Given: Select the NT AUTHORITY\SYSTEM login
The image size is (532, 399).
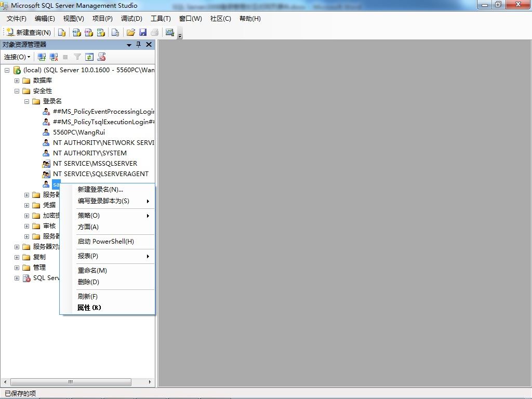Looking at the screenshot, I should click(x=89, y=153).
